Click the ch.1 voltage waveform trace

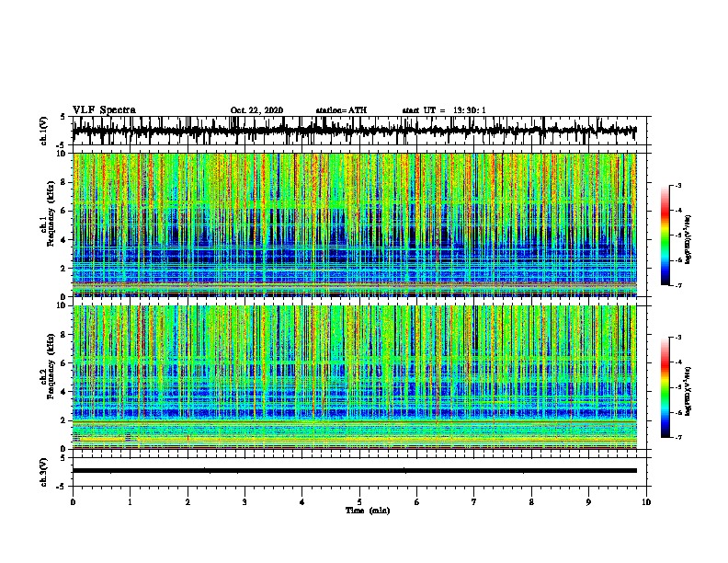click(354, 131)
